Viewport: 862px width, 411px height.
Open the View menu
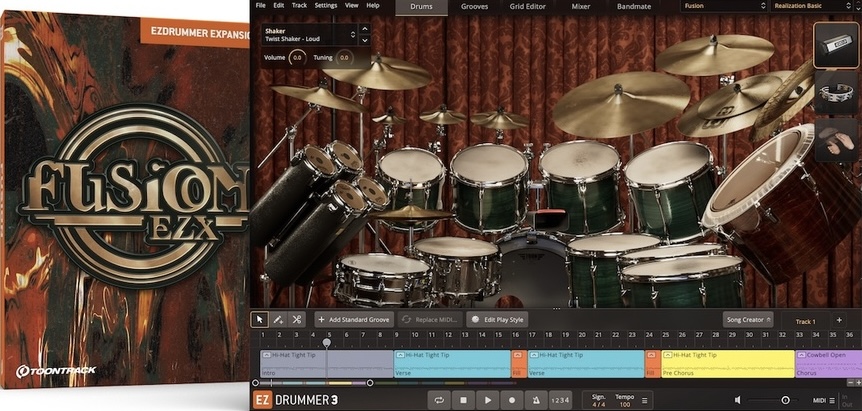click(x=352, y=5)
